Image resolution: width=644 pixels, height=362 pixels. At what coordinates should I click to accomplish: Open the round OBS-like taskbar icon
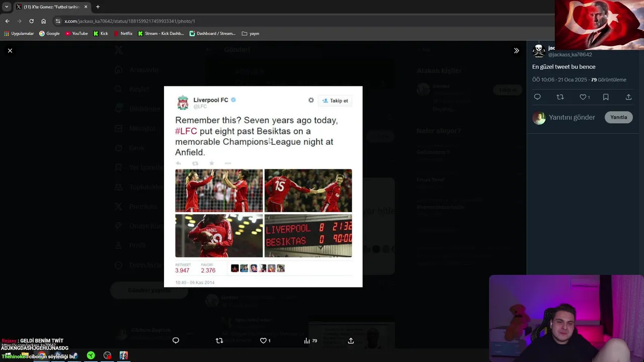tap(107, 355)
